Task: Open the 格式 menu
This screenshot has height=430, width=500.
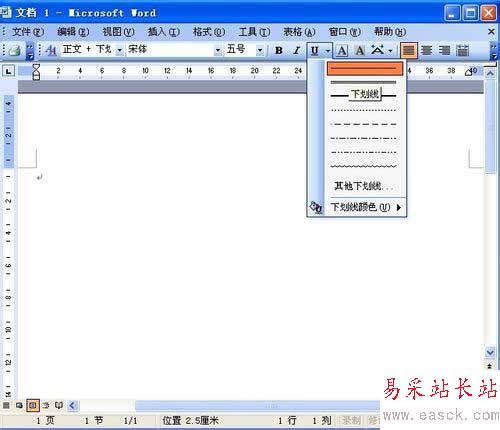Action: pyautogui.click(x=209, y=32)
